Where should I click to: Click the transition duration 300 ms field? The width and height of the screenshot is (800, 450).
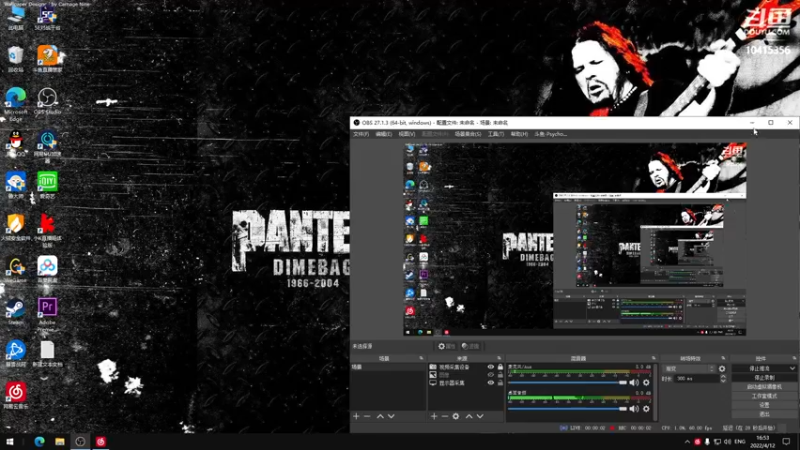click(x=696, y=379)
